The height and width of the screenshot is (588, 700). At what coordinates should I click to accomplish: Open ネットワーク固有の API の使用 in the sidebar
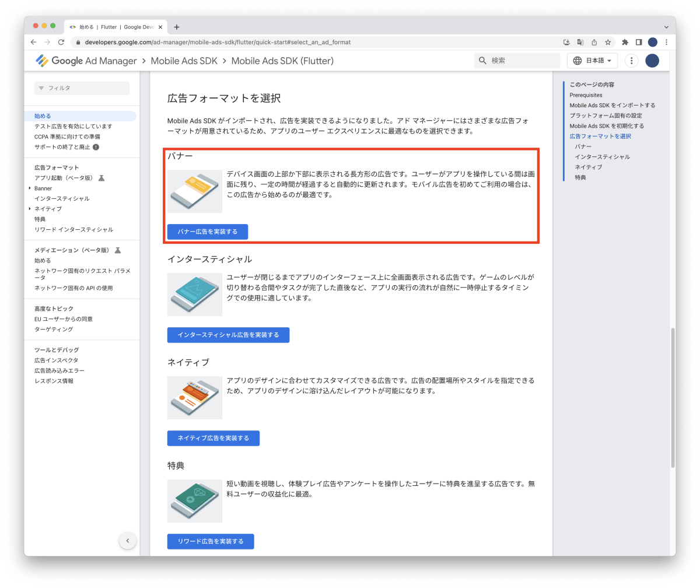(x=73, y=288)
